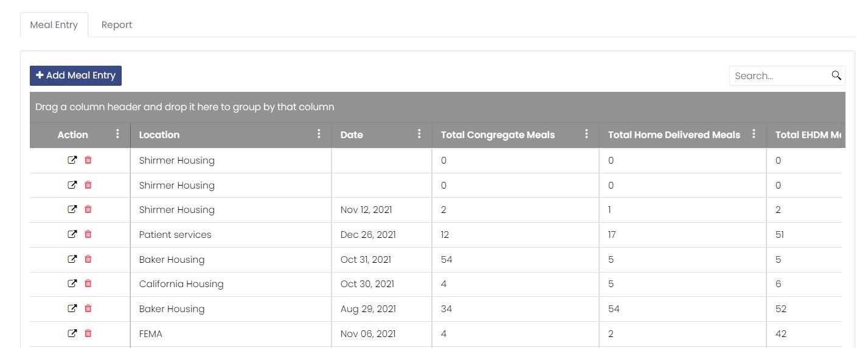Delete the Aug 29 Baker Housing entry
868x348 pixels.
(88, 308)
